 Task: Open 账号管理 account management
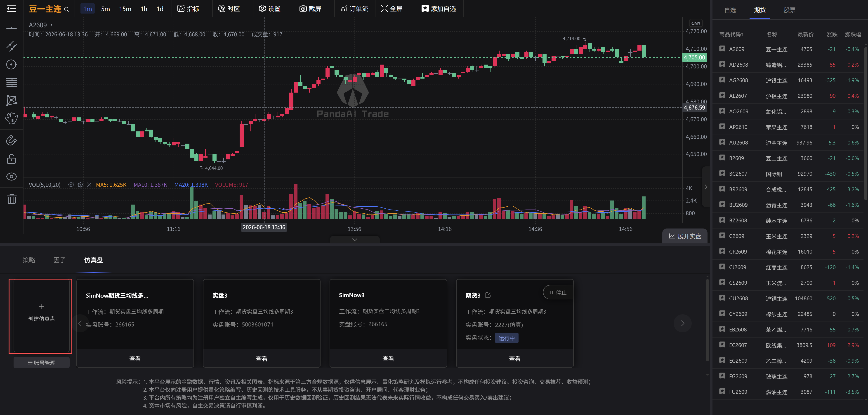tap(41, 362)
